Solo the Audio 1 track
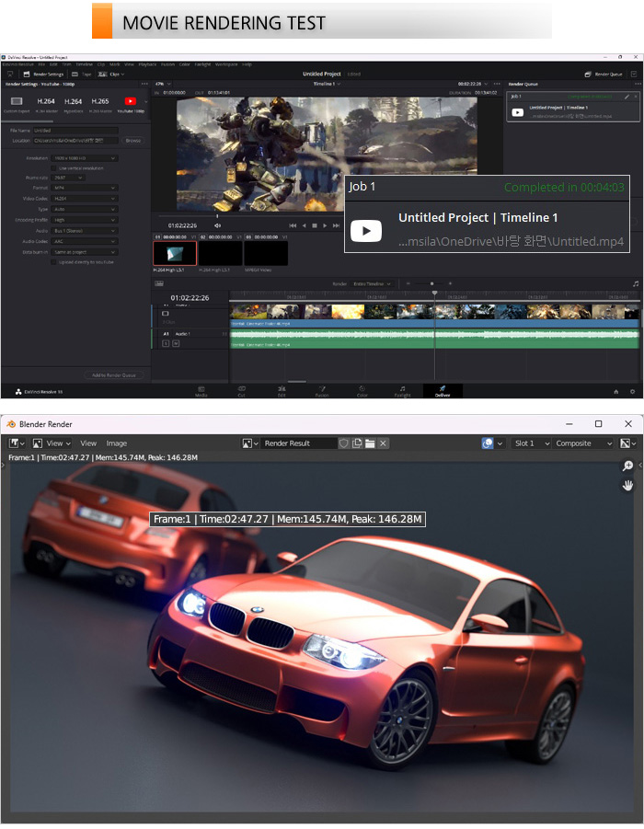Screen dimensions: 644x829 [166, 344]
